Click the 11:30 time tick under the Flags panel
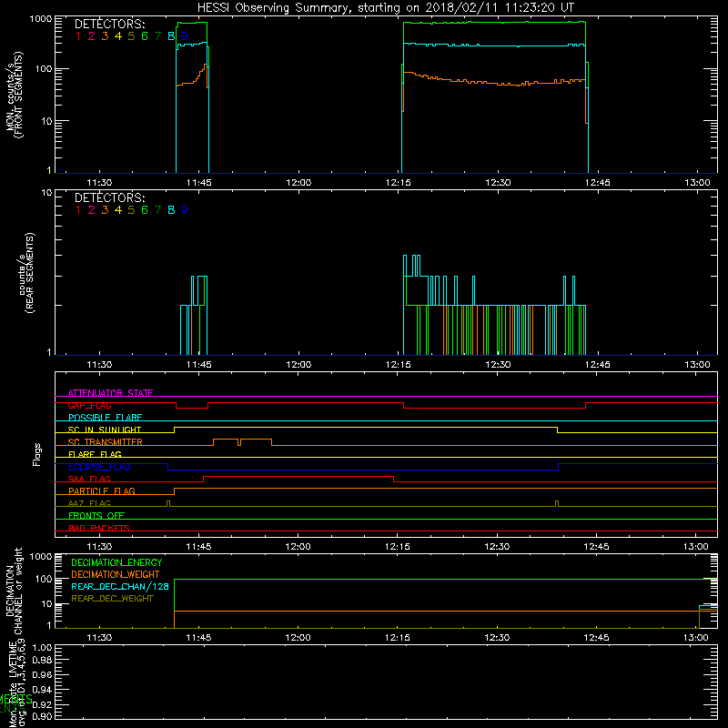The image size is (728, 728). tap(99, 547)
